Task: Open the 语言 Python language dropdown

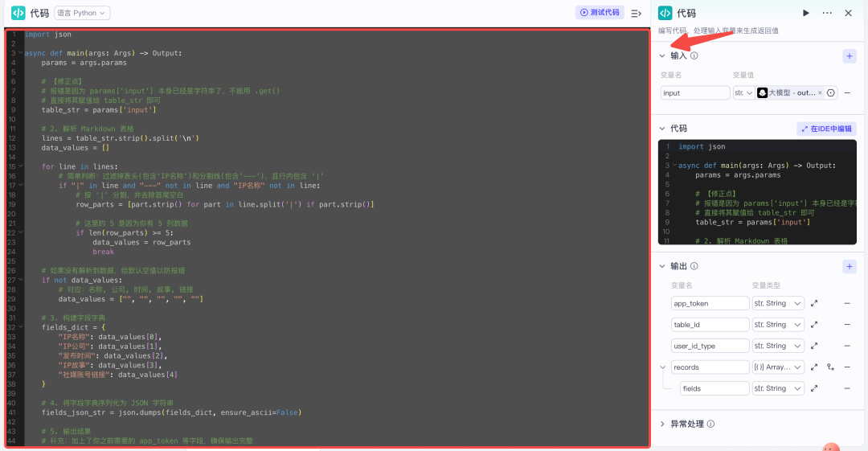Action: click(x=82, y=13)
